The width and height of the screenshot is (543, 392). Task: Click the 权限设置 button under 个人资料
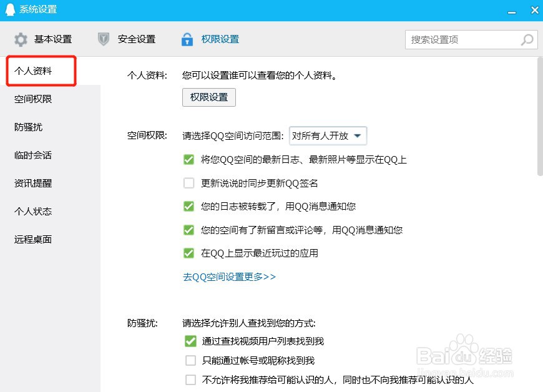[x=209, y=97]
